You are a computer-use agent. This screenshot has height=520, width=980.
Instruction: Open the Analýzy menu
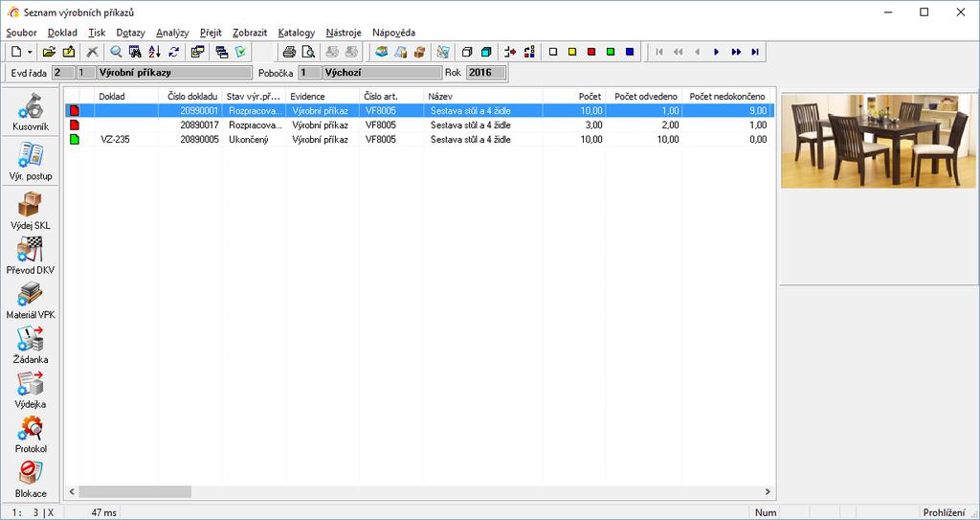pos(172,33)
